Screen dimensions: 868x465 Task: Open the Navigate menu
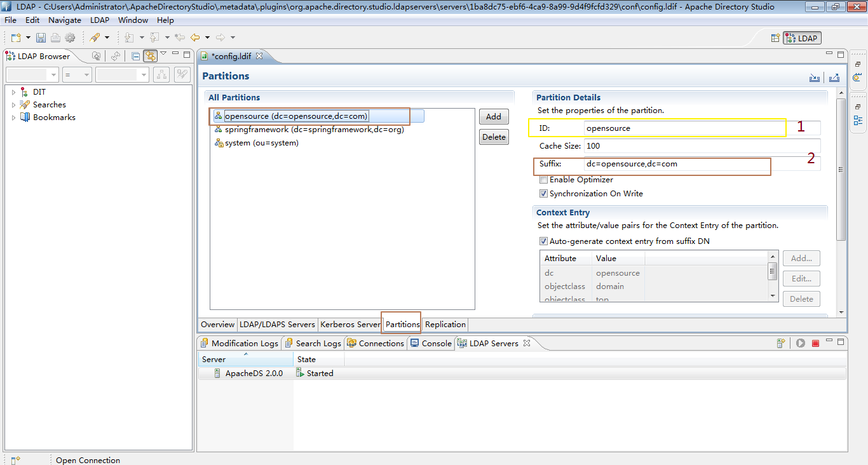pyautogui.click(x=65, y=20)
